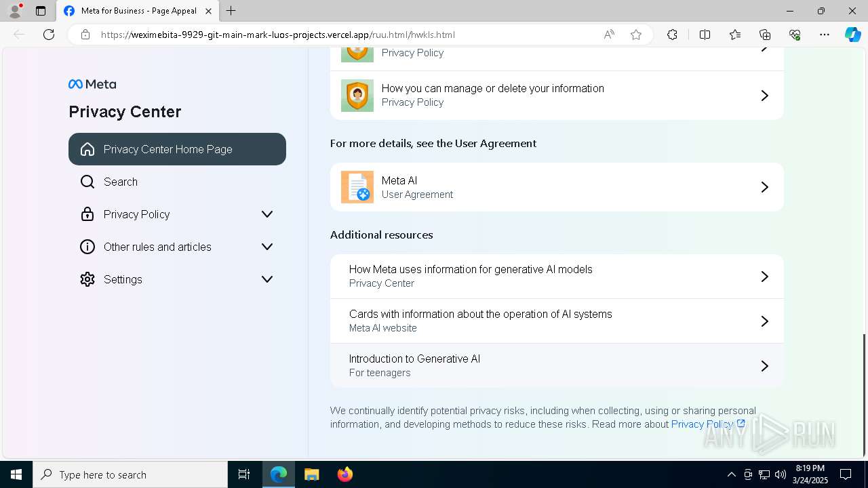The height and width of the screenshot is (488, 868).
Task: Go back to previous page
Action: (19, 35)
